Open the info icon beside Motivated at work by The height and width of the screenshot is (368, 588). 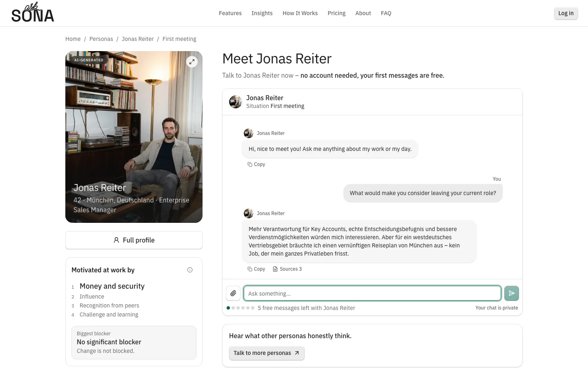pyautogui.click(x=190, y=270)
